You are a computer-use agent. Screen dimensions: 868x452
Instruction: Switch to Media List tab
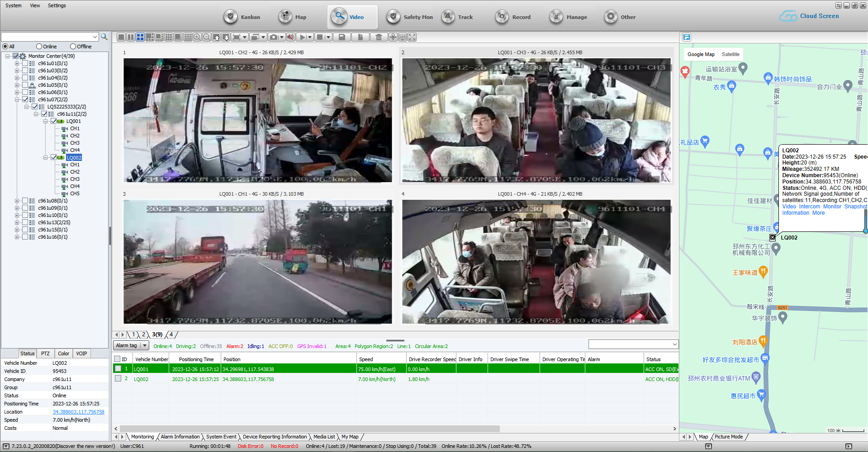coord(324,437)
